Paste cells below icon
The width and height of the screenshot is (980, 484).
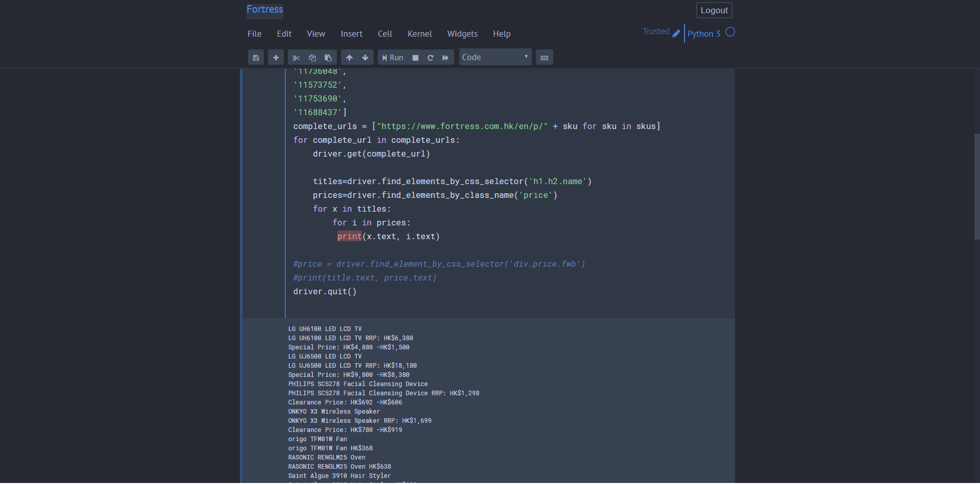[328, 58]
